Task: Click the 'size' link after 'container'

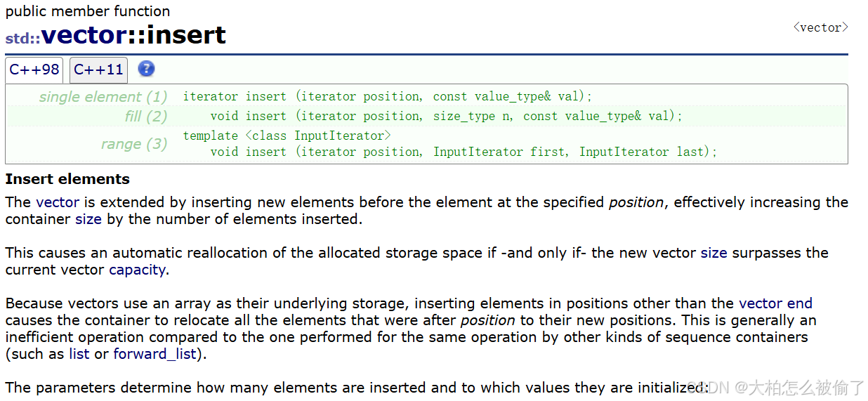Action: click(88, 219)
